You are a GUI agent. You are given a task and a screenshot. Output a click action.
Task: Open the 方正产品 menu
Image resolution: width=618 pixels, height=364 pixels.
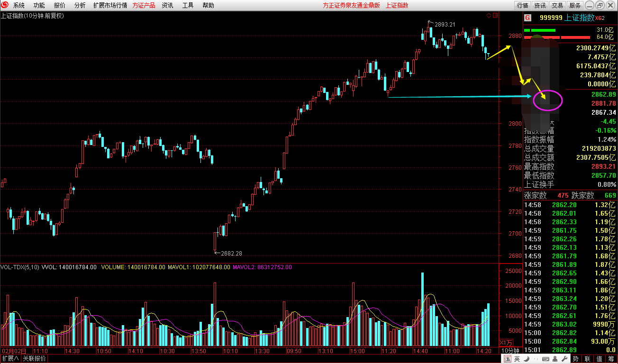[x=144, y=6]
